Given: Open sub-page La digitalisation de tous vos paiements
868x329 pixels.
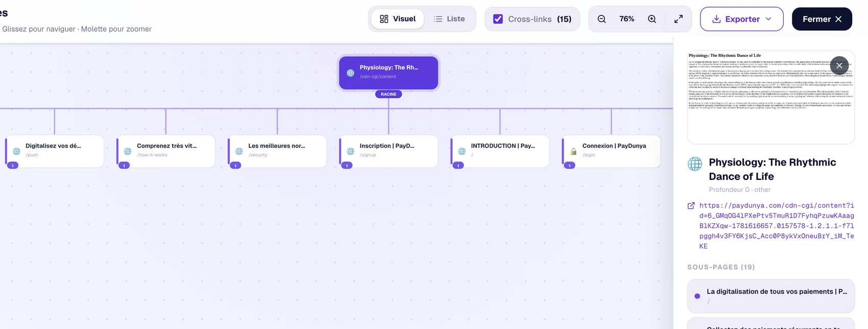Looking at the screenshot, I should tap(770, 296).
